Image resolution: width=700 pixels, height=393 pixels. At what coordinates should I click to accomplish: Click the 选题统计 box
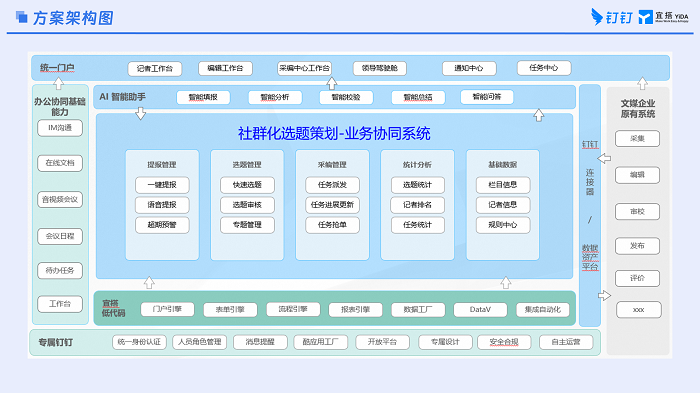[418, 185]
